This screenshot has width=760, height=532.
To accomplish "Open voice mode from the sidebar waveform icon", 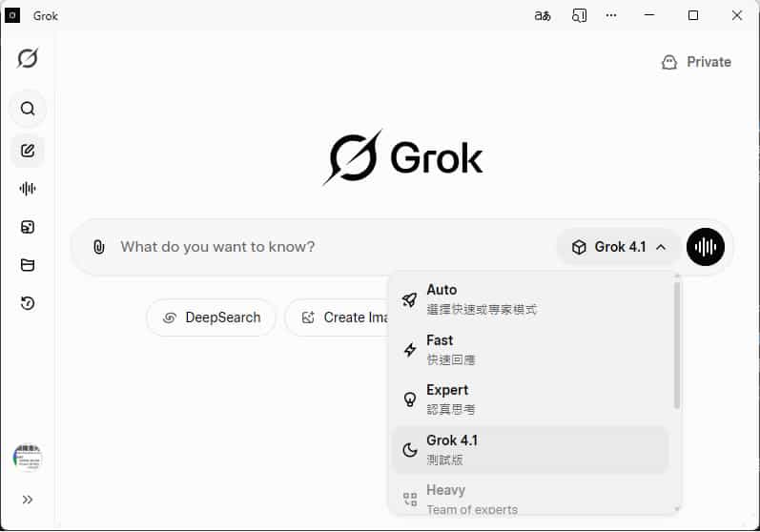I will 28,189.
